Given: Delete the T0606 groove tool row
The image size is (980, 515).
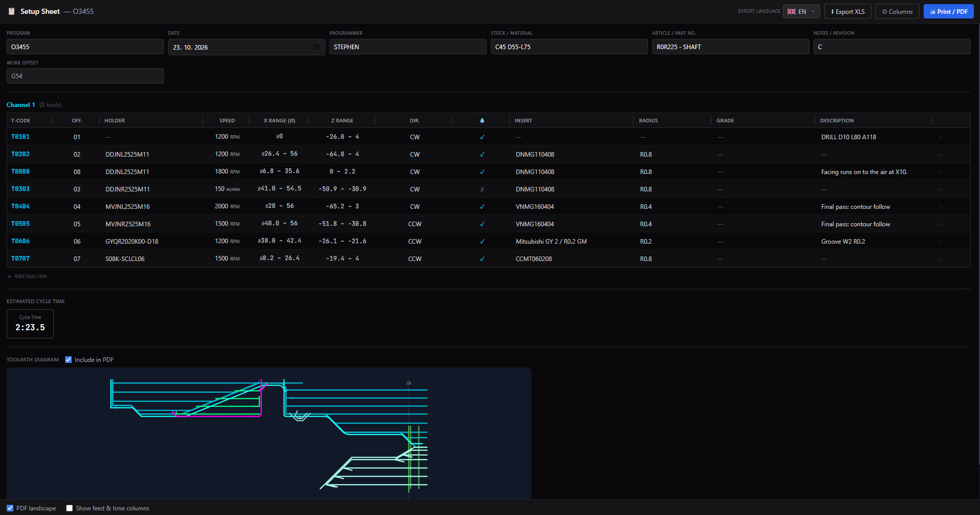Looking at the screenshot, I should (941, 242).
